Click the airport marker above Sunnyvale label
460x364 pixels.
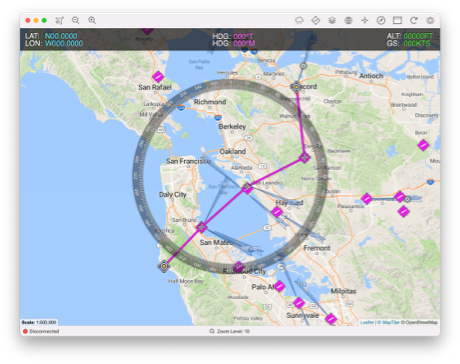pyautogui.click(x=299, y=303)
